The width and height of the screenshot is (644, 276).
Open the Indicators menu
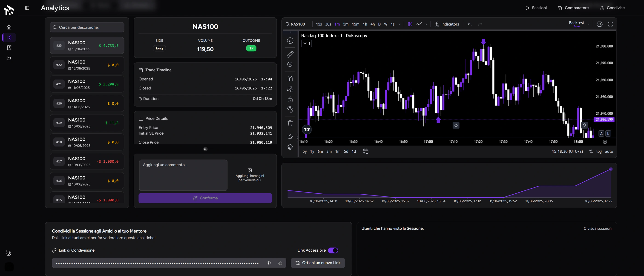(447, 24)
